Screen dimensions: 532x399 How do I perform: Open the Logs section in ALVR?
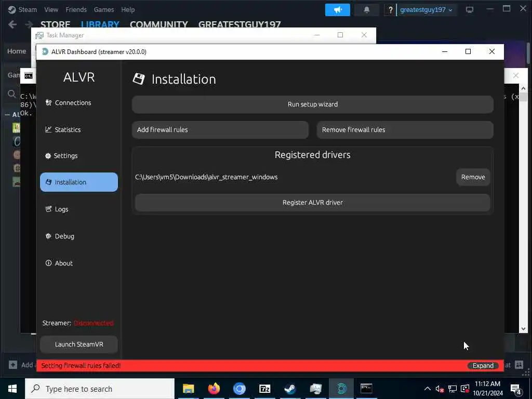tap(79, 209)
